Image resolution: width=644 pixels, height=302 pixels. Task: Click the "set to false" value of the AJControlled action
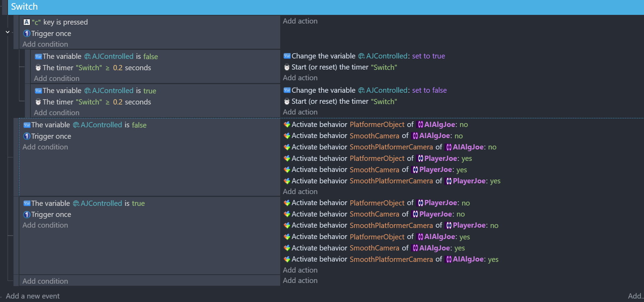429,90
